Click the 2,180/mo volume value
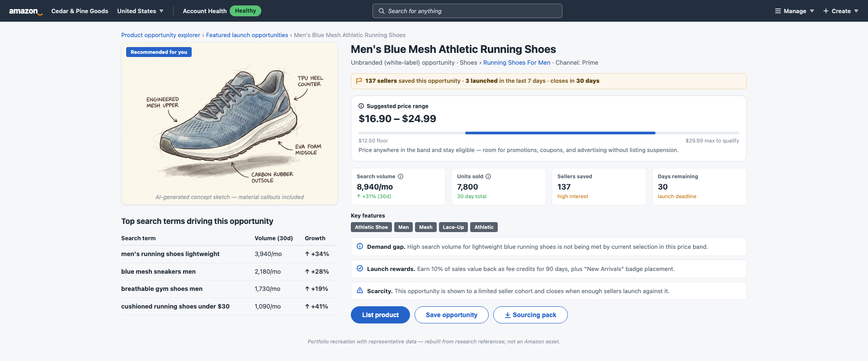The image size is (868, 361). [x=268, y=271]
